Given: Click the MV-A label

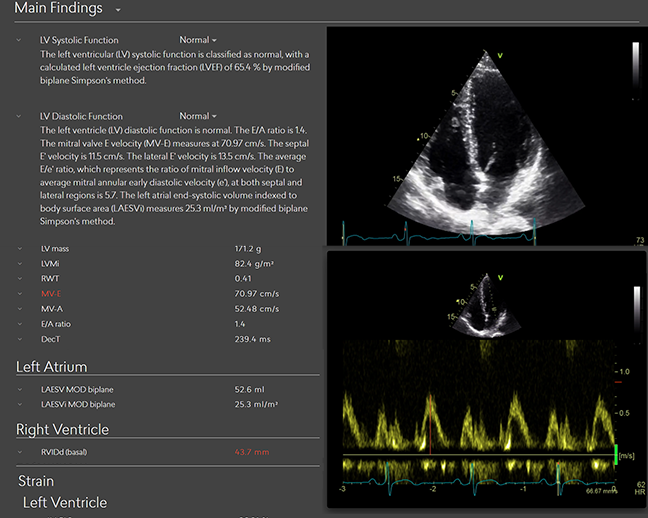Looking at the screenshot, I should (52, 309).
